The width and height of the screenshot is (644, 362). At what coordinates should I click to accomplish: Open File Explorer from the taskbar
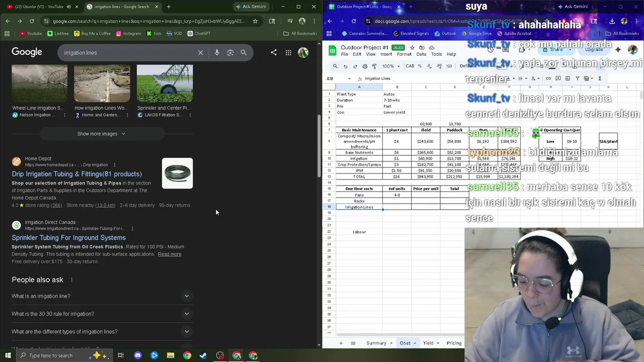171,355
